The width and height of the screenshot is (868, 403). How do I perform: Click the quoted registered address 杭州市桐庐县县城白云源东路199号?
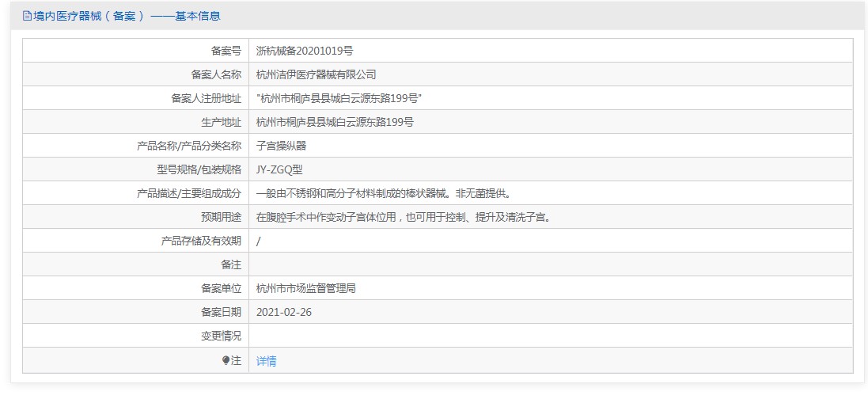coord(340,98)
